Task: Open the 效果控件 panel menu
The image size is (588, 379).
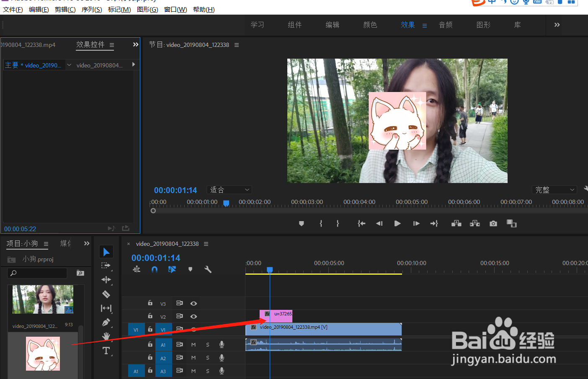Action: point(112,45)
